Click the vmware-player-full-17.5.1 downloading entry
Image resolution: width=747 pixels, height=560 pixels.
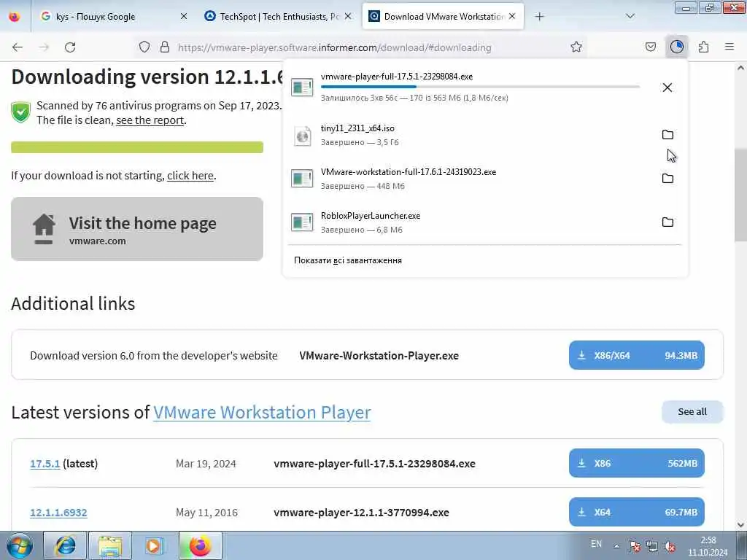(x=472, y=87)
